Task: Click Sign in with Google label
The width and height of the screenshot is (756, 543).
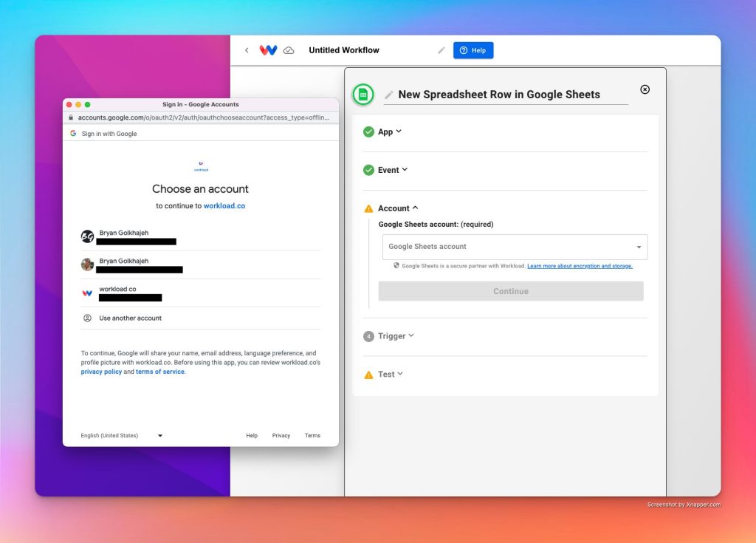Action: (x=109, y=134)
